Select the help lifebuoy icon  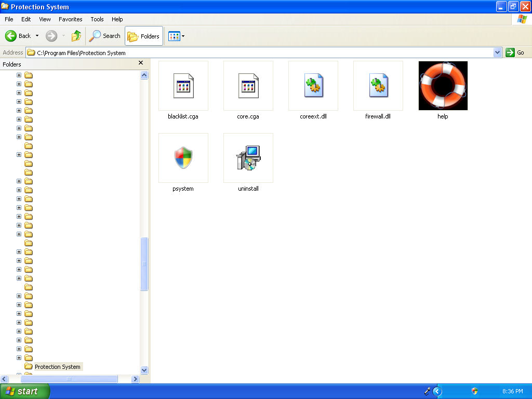(x=443, y=86)
